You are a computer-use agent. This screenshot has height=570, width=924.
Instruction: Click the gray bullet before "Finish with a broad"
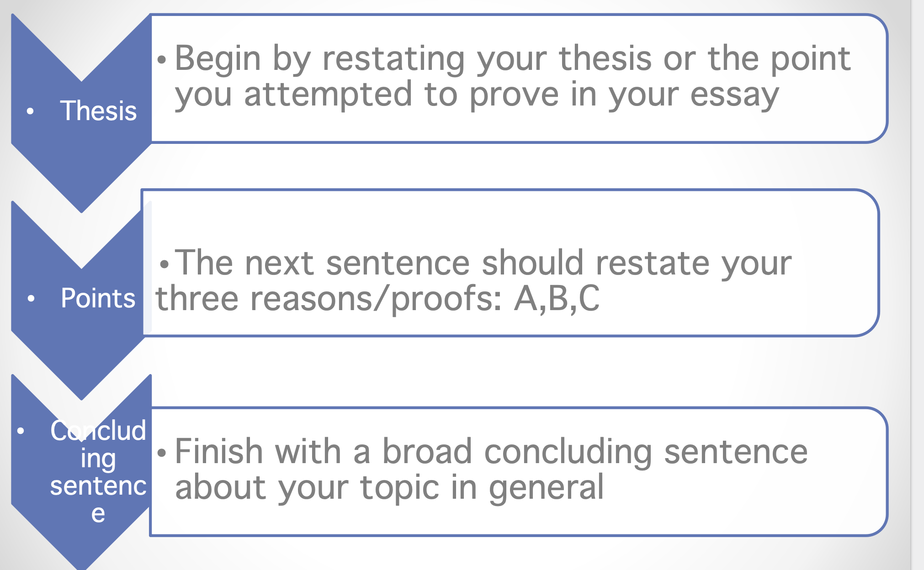tap(162, 453)
